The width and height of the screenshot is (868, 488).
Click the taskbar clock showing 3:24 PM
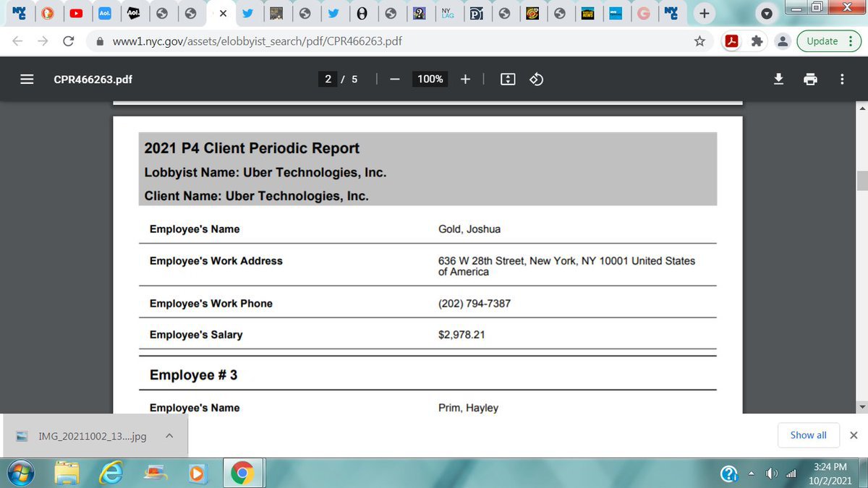[830, 474]
